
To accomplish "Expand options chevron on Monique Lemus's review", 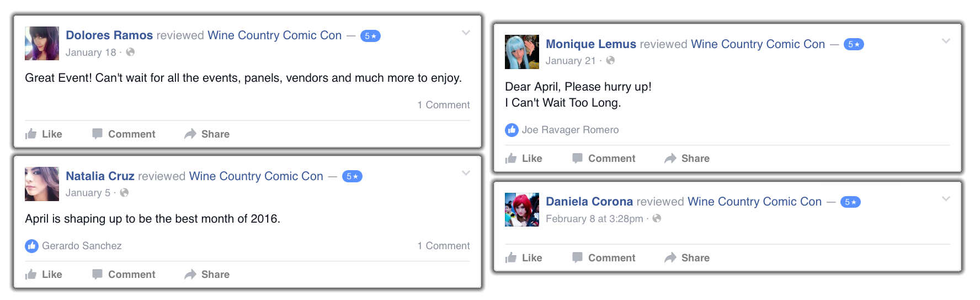I will tap(946, 41).
